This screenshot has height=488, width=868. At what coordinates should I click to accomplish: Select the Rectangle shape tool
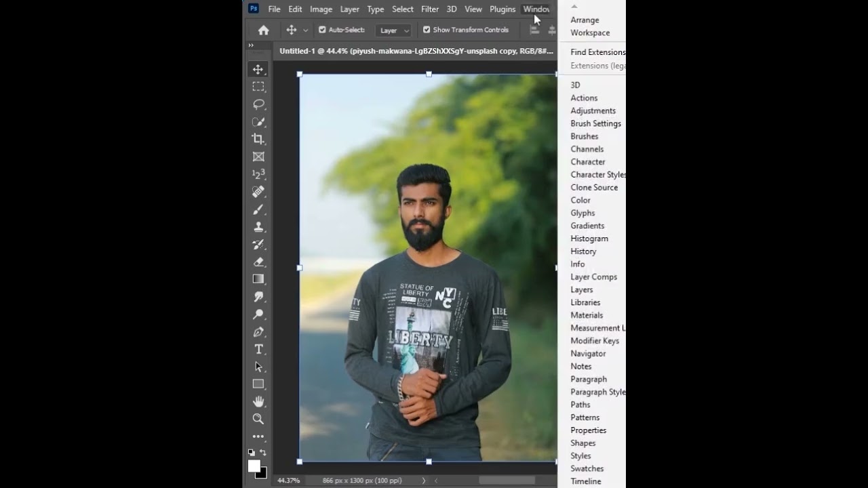pyautogui.click(x=258, y=384)
